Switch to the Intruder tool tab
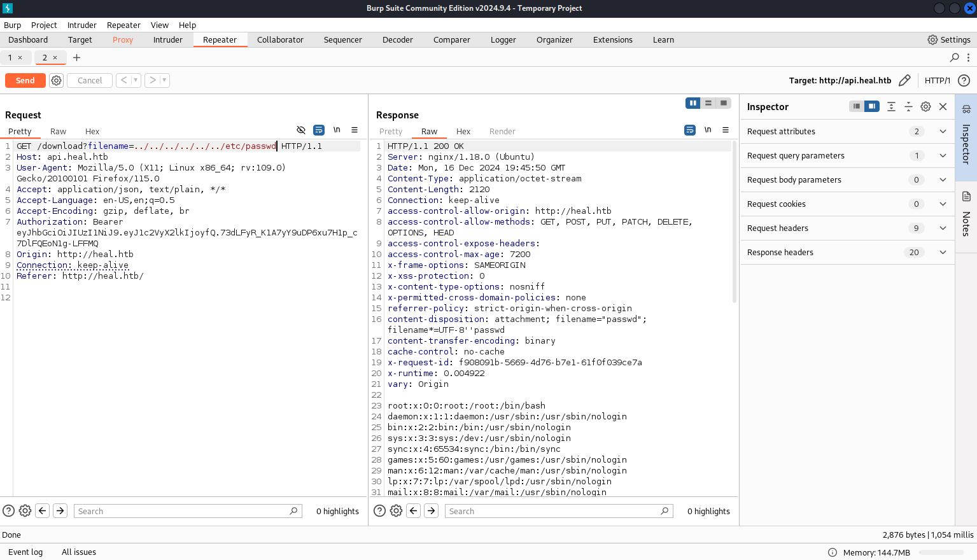Image resolution: width=977 pixels, height=560 pixels. coord(168,39)
